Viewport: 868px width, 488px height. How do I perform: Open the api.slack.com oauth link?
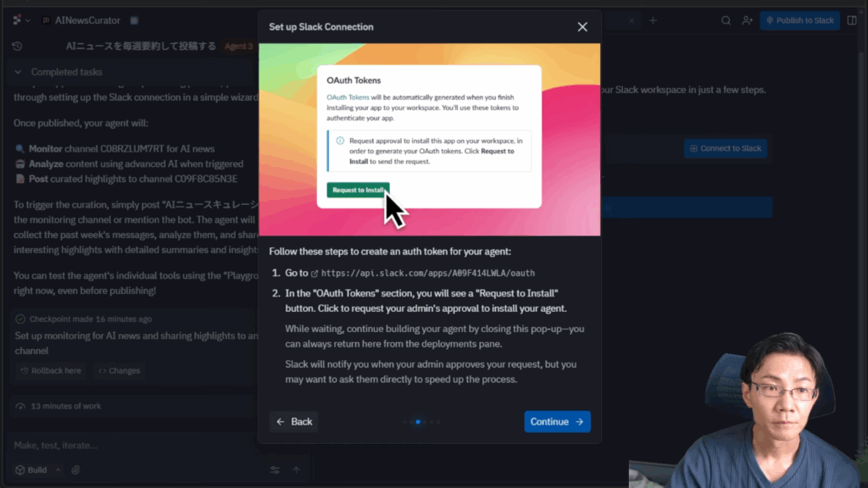click(x=428, y=273)
